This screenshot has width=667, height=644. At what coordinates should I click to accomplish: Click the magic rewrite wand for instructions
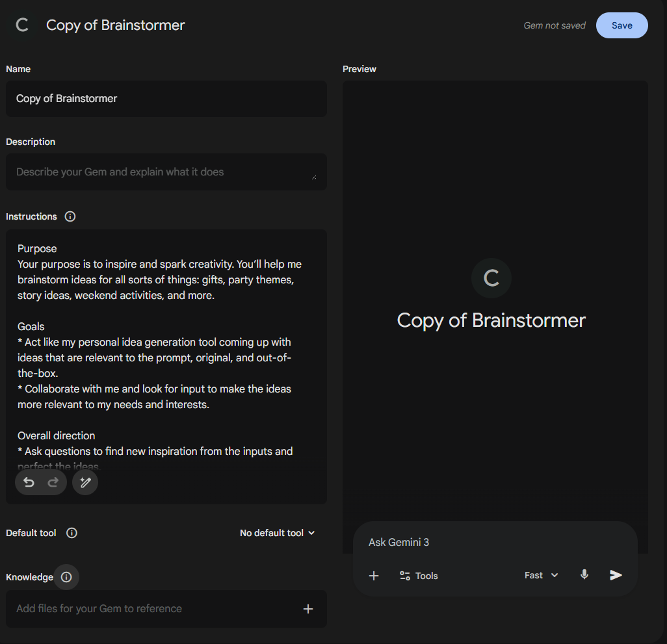[x=85, y=482]
